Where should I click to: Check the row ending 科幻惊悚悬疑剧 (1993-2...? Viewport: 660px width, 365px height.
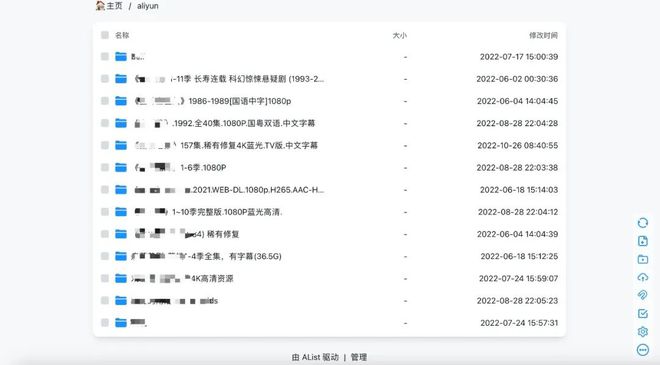pyautogui.click(x=105, y=79)
